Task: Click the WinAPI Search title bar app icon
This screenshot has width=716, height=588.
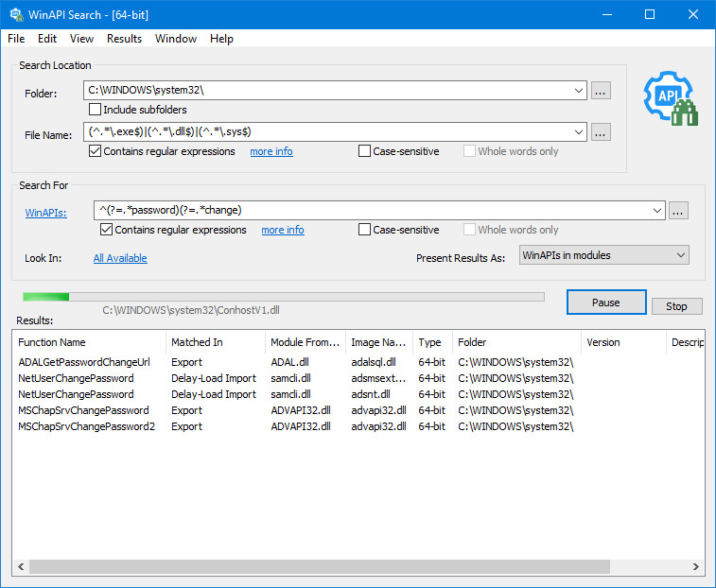Action: point(16,14)
